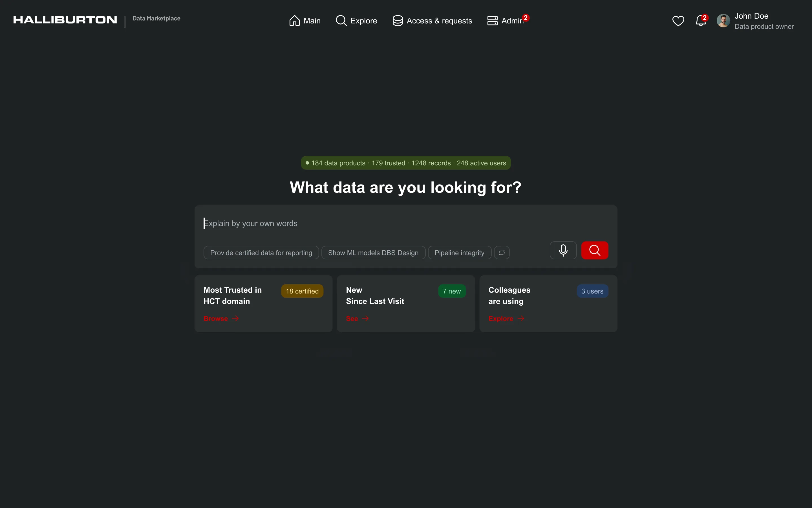Refresh suggested prompts with the loop icon
The width and height of the screenshot is (812, 508).
tap(502, 253)
